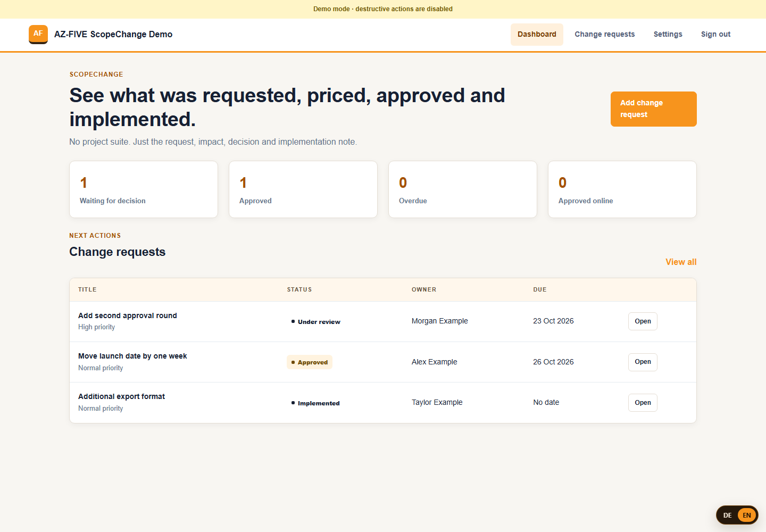The image size is (766, 532).
Task: Switch language to DE
Action: click(x=727, y=515)
